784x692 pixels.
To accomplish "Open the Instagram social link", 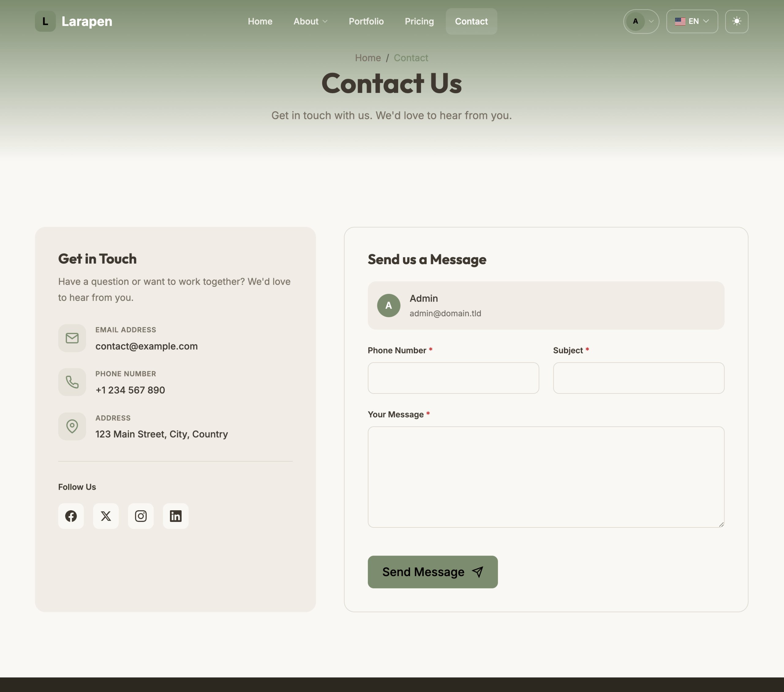I will coord(141,516).
